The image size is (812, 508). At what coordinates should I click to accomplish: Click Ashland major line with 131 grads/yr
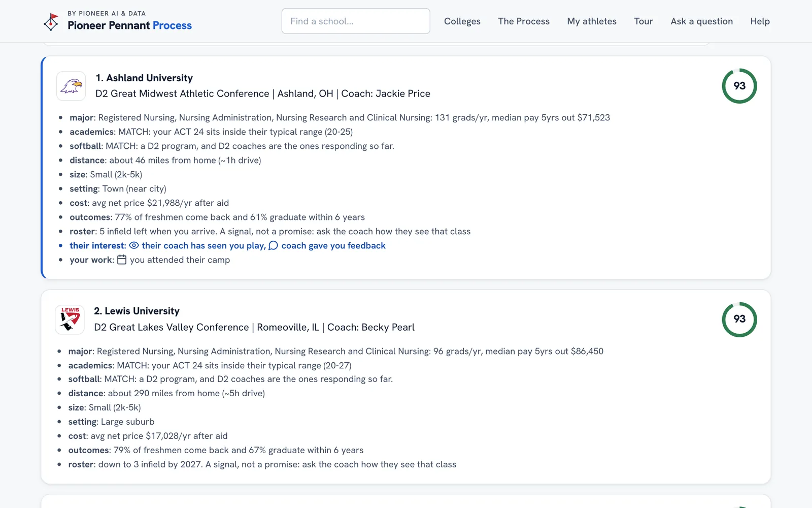(x=340, y=117)
